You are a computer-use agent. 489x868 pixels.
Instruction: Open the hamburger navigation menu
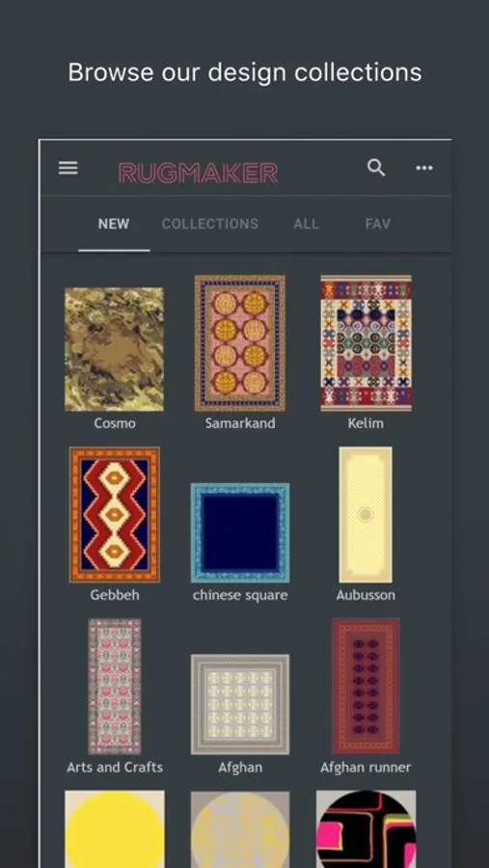pyautogui.click(x=68, y=168)
